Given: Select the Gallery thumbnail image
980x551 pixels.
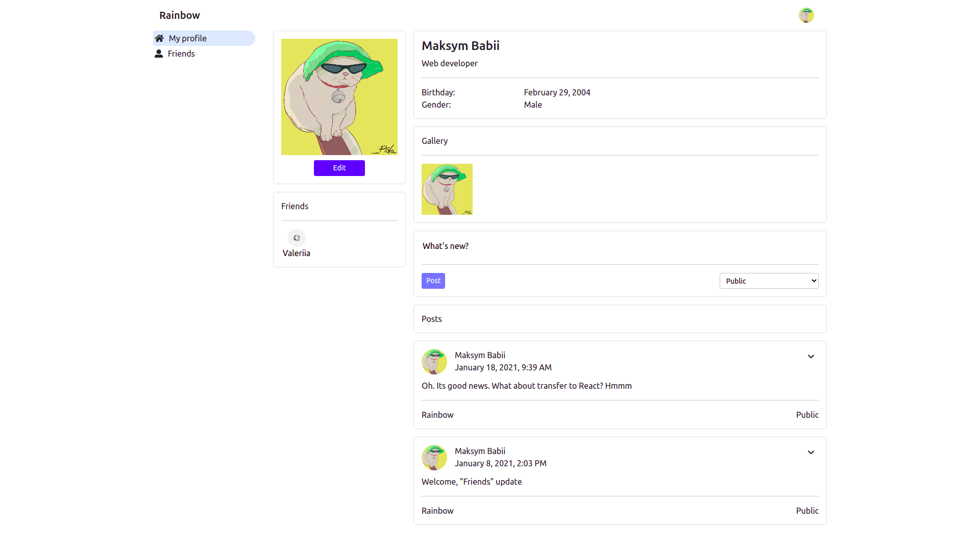Looking at the screenshot, I should coord(447,189).
